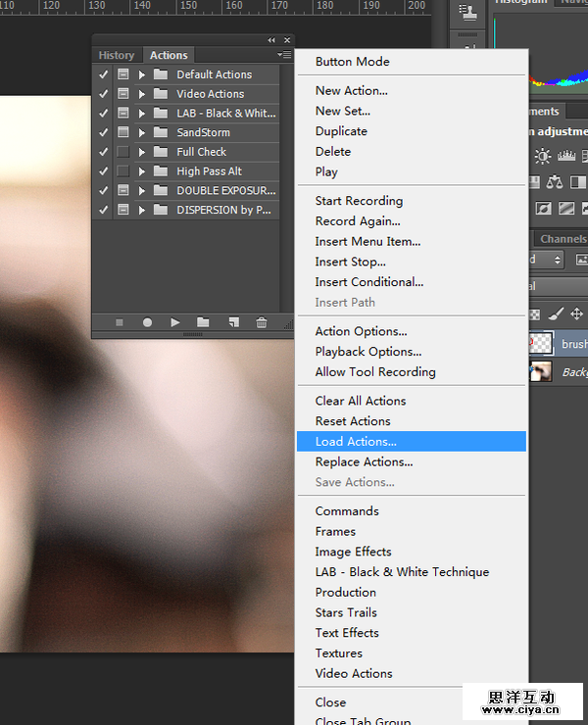Click the record button in Actions panel

point(147,322)
